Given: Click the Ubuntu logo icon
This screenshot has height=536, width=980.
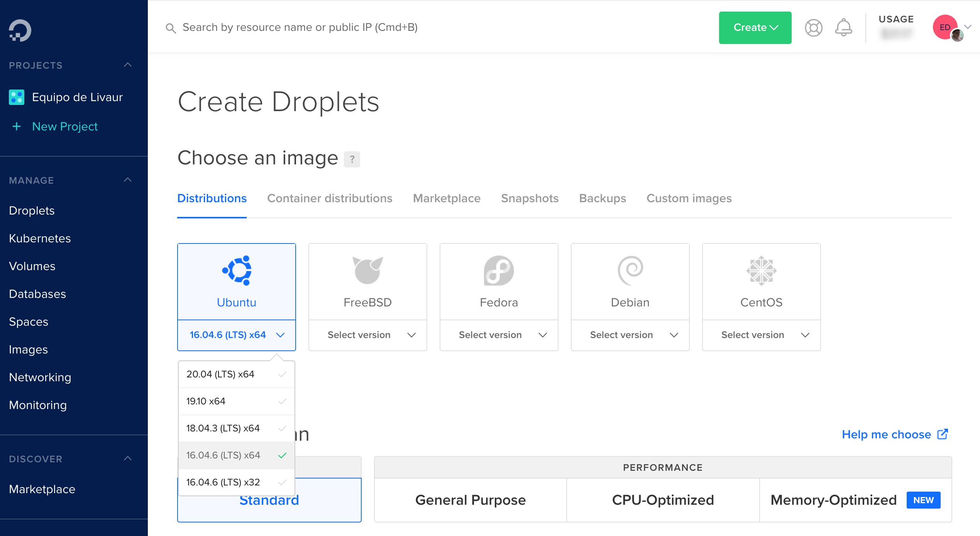Looking at the screenshot, I should [237, 271].
